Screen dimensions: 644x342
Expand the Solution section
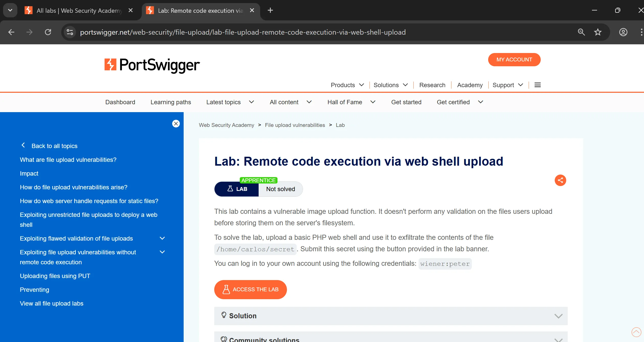point(391,316)
